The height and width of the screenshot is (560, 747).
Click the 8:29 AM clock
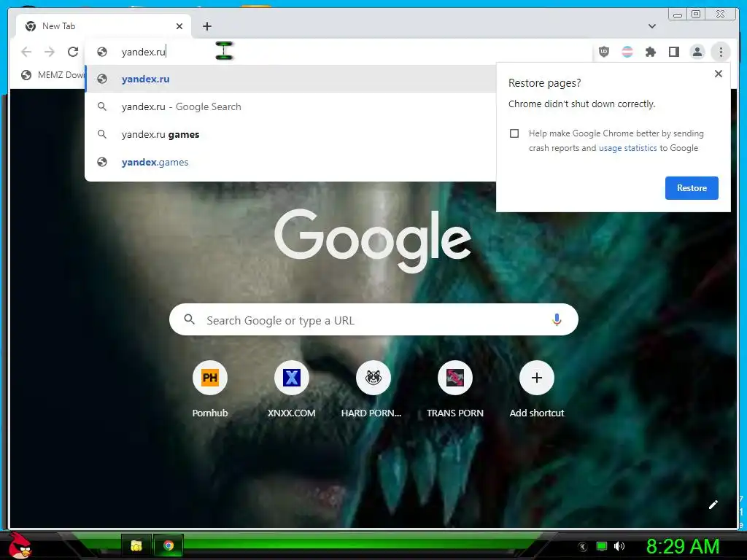click(x=682, y=546)
